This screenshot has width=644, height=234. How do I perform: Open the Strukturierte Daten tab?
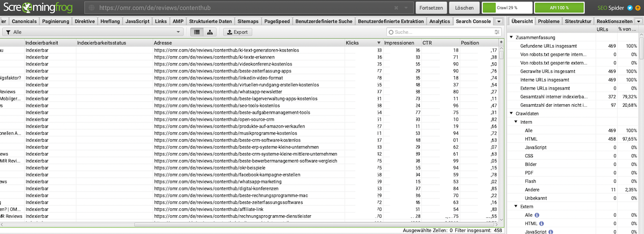[211, 21]
